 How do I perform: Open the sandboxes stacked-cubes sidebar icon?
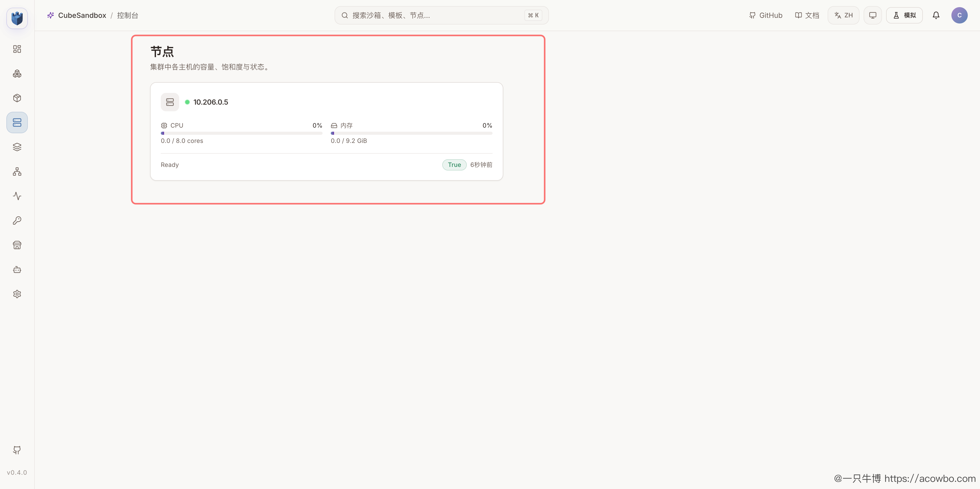point(17,74)
